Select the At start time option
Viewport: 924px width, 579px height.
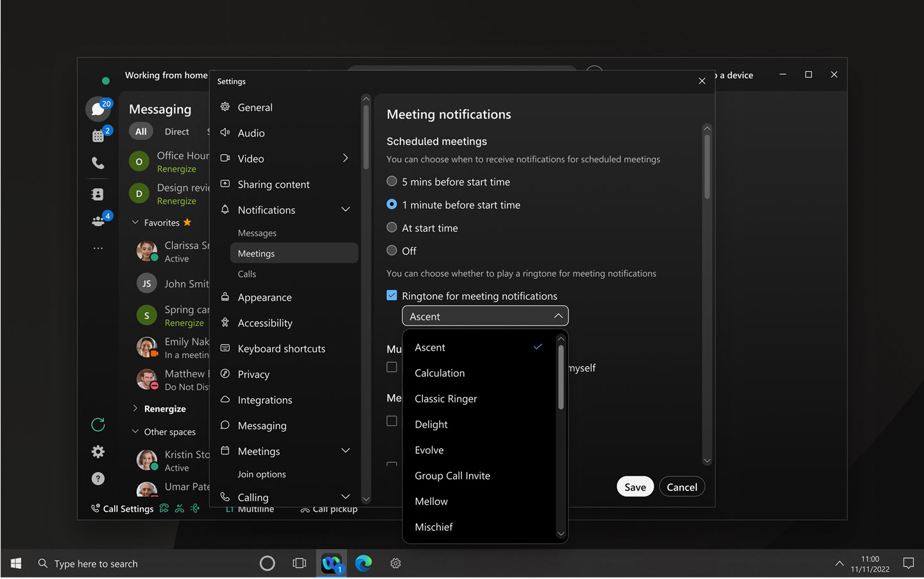[x=392, y=228]
